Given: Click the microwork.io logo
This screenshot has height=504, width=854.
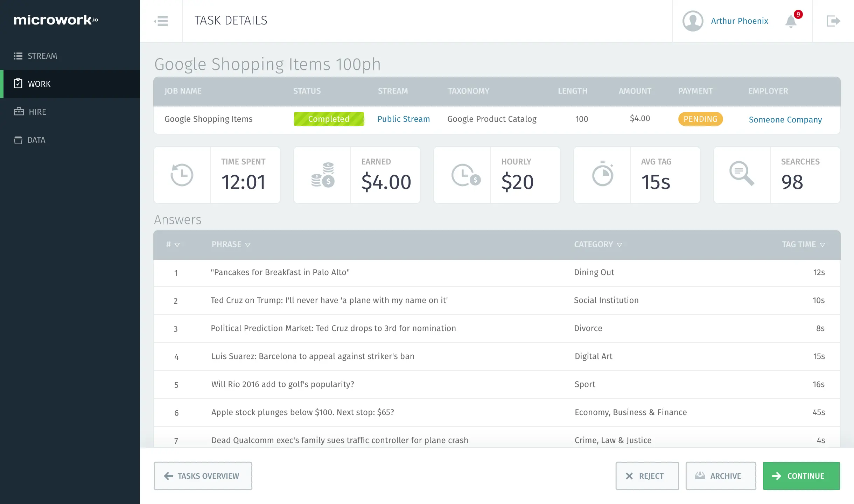Looking at the screenshot, I should [56, 20].
